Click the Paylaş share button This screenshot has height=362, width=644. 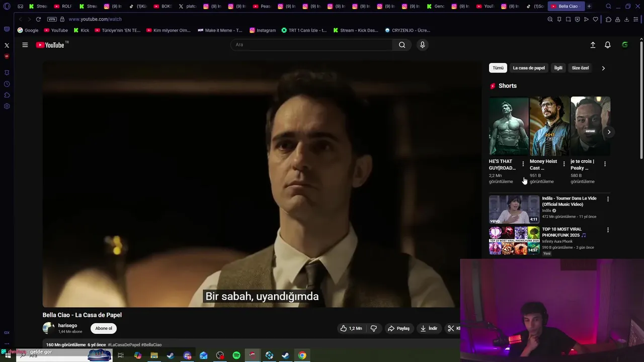pyautogui.click(x=398, y=328)
